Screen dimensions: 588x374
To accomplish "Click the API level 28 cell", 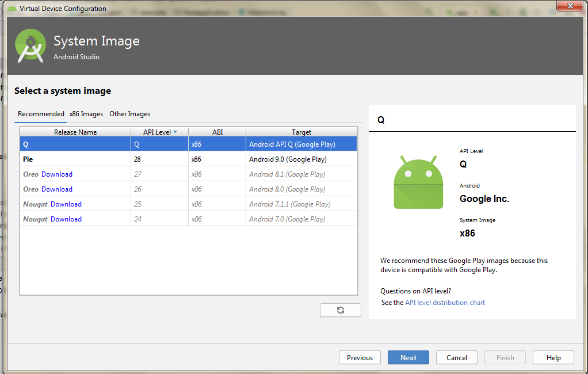I will coord(160,159).
